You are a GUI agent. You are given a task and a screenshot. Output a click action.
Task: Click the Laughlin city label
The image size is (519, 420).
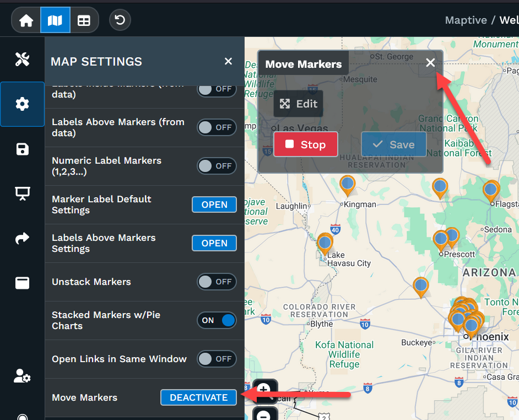point(291,206)
